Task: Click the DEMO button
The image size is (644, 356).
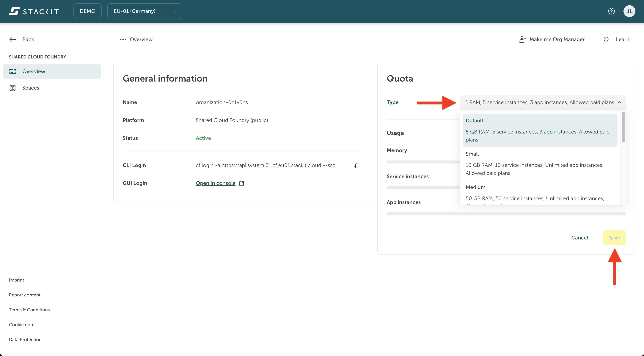Action: pyautogui.click(x=87, y=11)
